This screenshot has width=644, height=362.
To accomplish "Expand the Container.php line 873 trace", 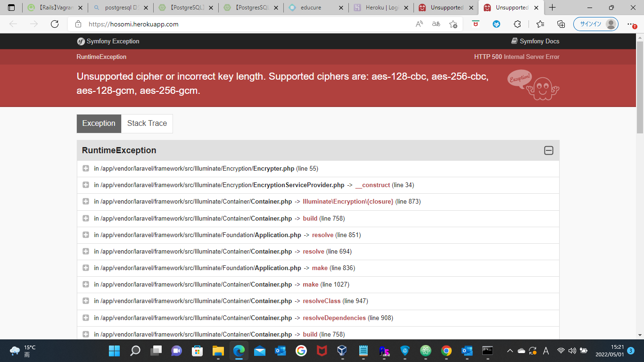I will pyautogui.click(x=86, y=201).
